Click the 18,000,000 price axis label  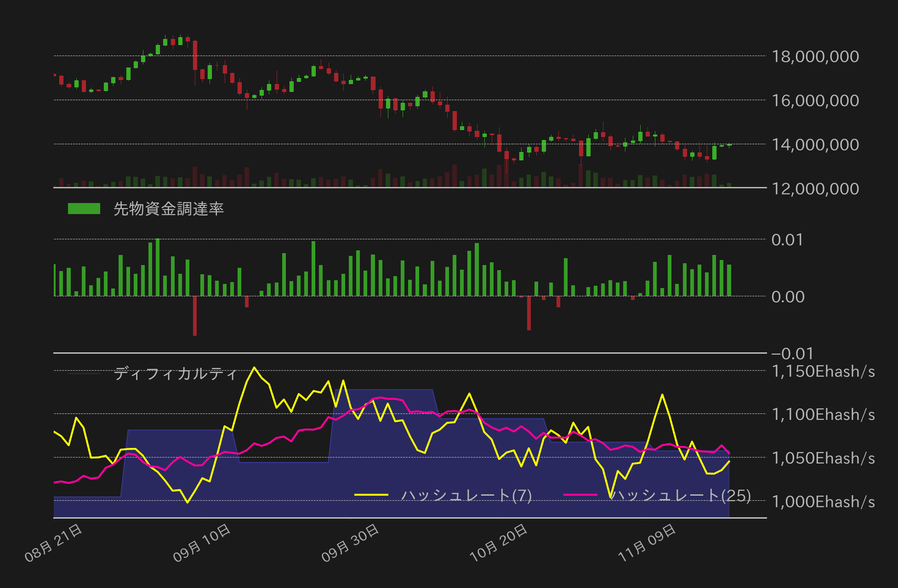[817, 57]
